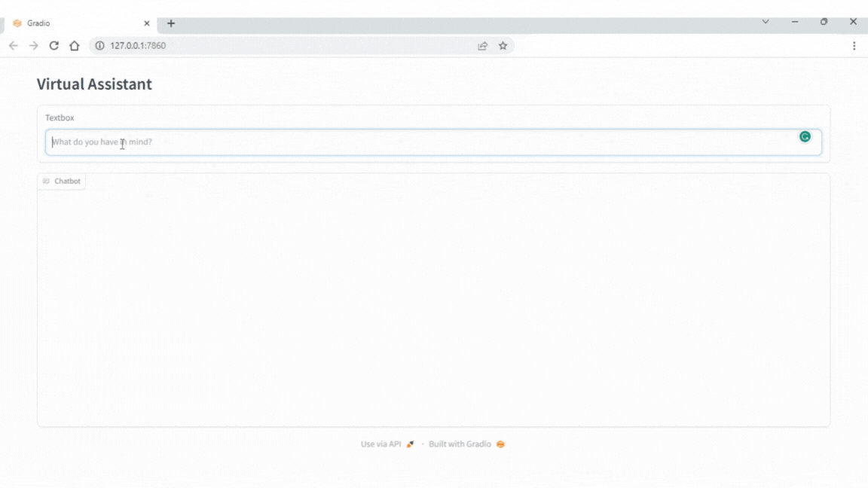Image resolution: width=868 pixels, height=488 pixels.
Task: Click the 'Textbox' label
Action: coord(60,117)
